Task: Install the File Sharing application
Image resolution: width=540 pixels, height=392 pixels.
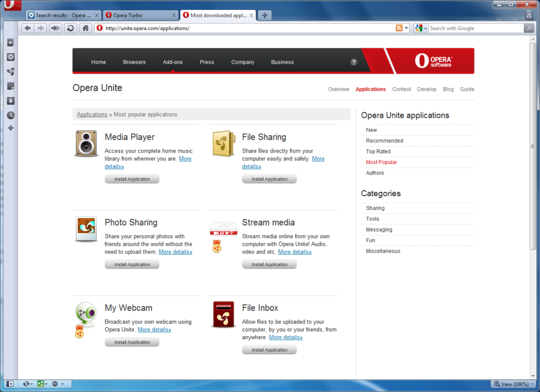Action: [269, 179]
